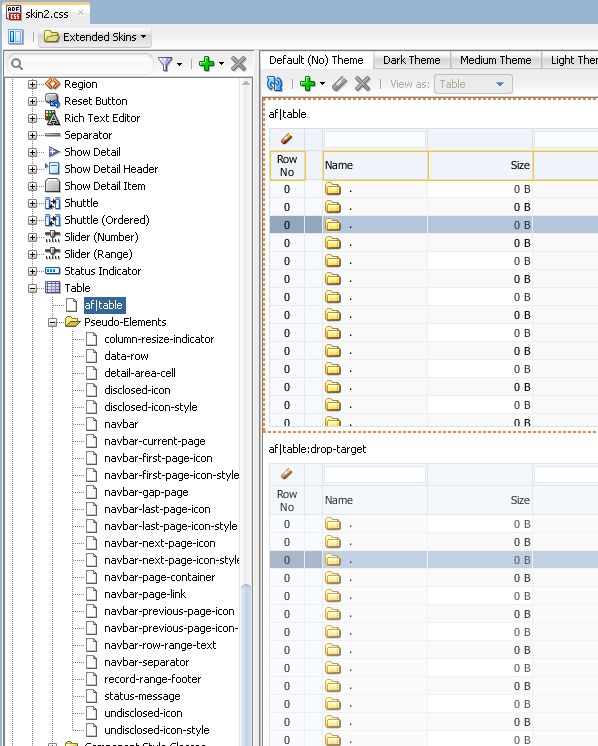Select the navbar-current-page pseudo-element
This screenshot has height=746, width=598.
click(155, 441)
